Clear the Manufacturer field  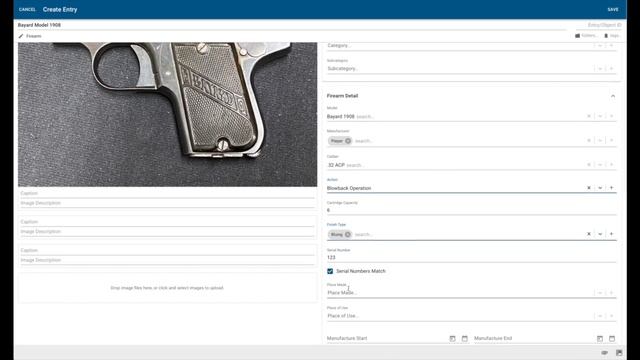pos(589,140)
